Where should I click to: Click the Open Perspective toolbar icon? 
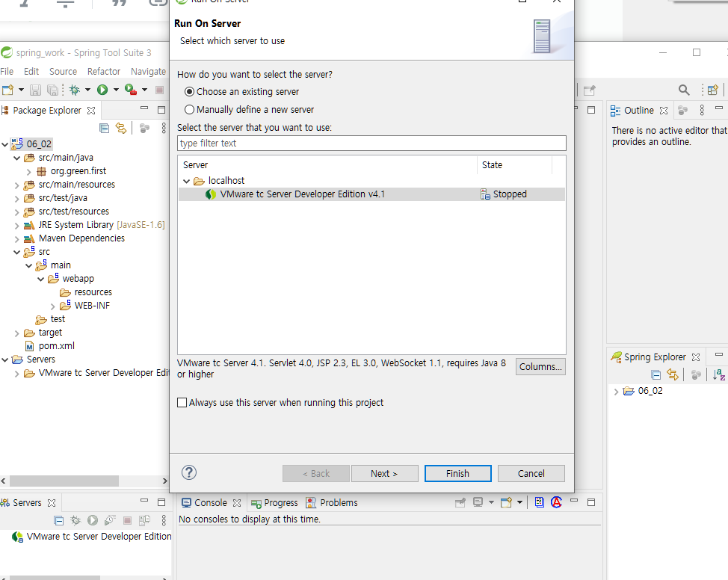pos(713,90)
